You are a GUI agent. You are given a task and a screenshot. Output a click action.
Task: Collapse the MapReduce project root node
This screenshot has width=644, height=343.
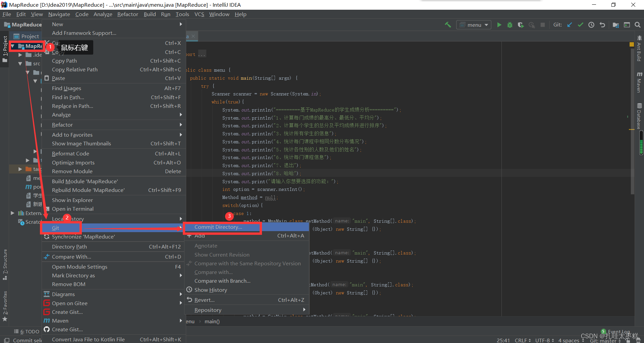[13, 46]
